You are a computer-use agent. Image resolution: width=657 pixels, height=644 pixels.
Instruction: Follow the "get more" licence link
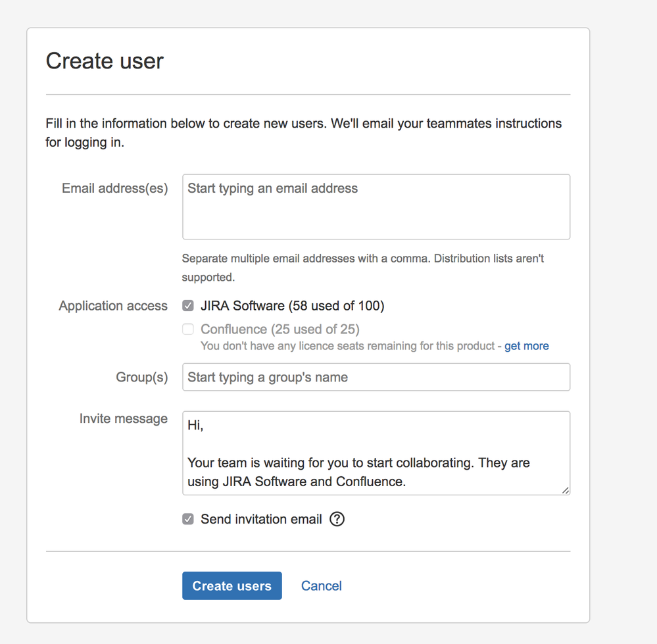tap(526, 346)
